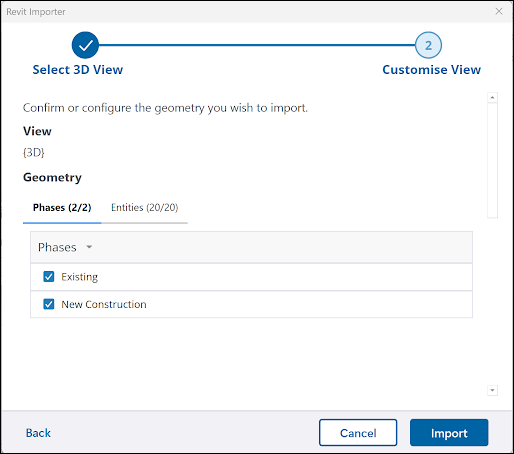514x454 pixels.
Task: Uncheck the Existing phase checkbox
Action: click(x=49, y=276)
